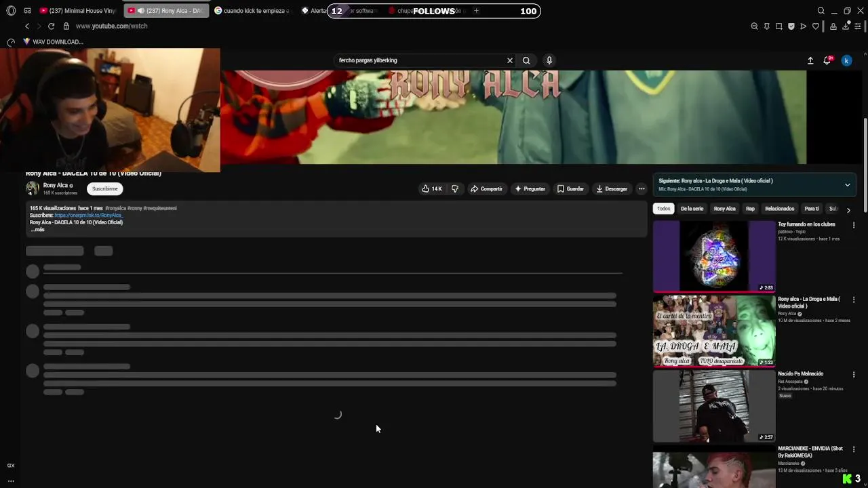Select the Relacionados filter chip
Viewport: 868px width, 488px height.
click(779, 209)
